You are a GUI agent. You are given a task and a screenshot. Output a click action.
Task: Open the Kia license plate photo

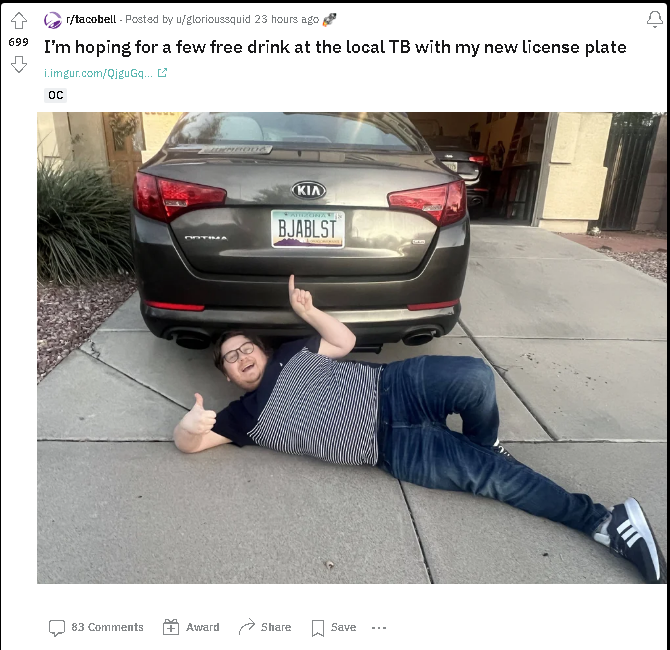(351, 348)
